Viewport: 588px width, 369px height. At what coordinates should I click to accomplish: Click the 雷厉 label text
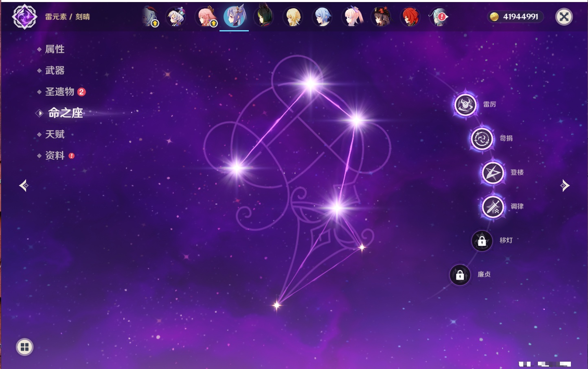tap(489, 104)
